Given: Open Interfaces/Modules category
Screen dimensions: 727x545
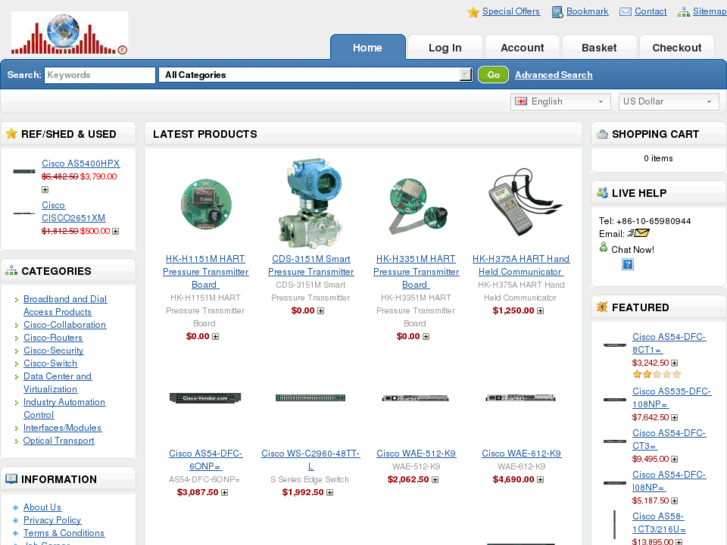Looking at the screenshot, I should tap(63, 428).
